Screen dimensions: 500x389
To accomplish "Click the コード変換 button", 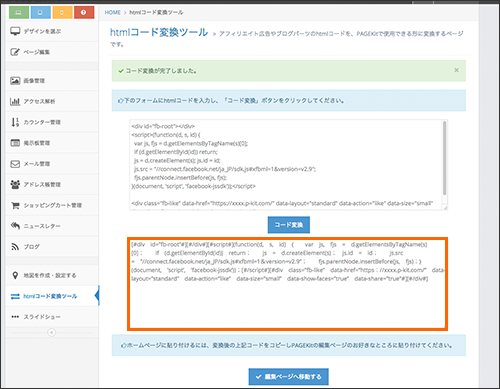I will 289,225.
